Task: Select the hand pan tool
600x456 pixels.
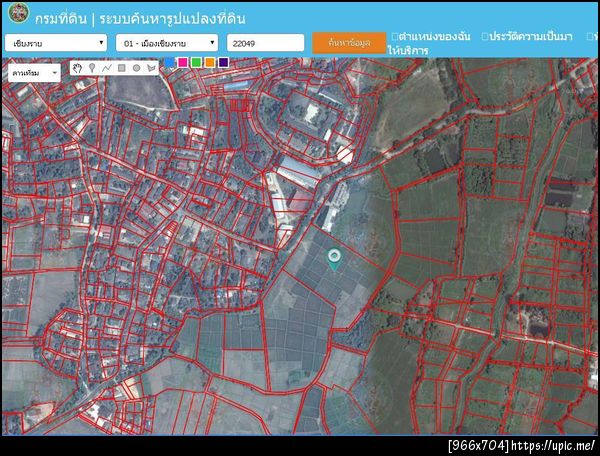Action: (77, 68)
